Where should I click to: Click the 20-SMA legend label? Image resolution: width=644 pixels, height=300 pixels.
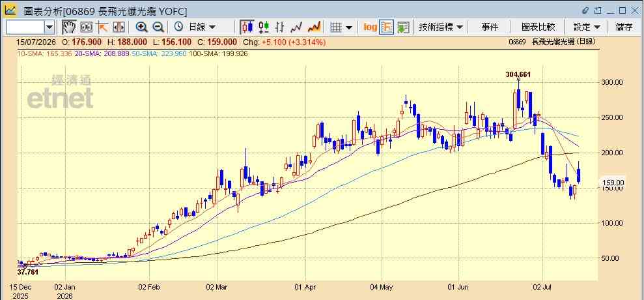pyautogui.click(x=102, y=53)
